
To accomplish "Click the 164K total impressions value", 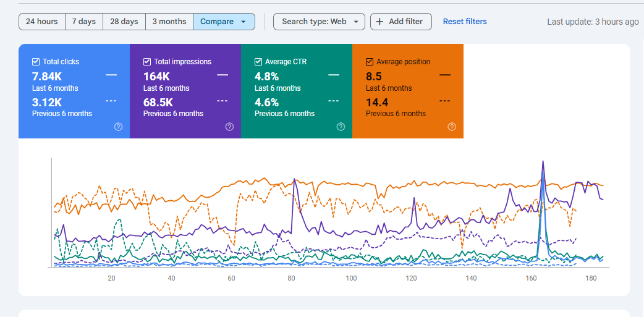I will click(156, 77).
